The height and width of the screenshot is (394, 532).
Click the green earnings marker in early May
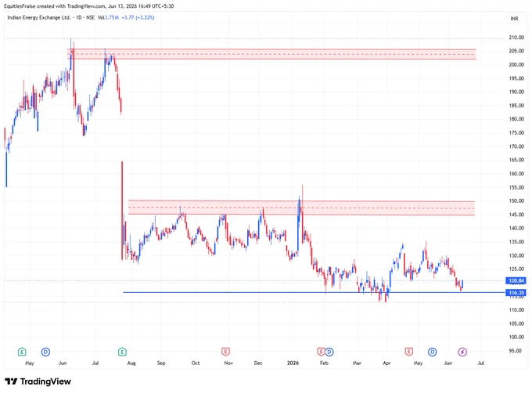pos(22,352)
